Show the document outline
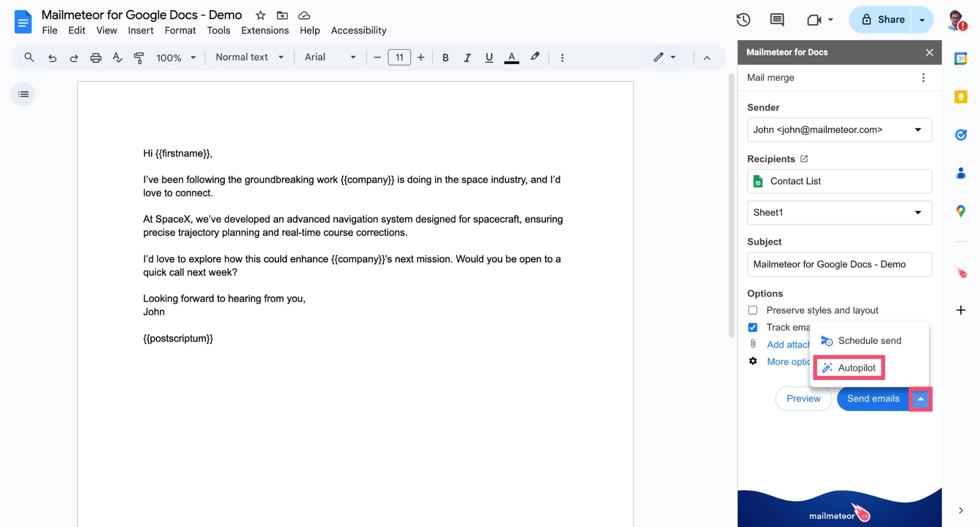The height and width of the screenshot is (527, 980). coord(23,94)
